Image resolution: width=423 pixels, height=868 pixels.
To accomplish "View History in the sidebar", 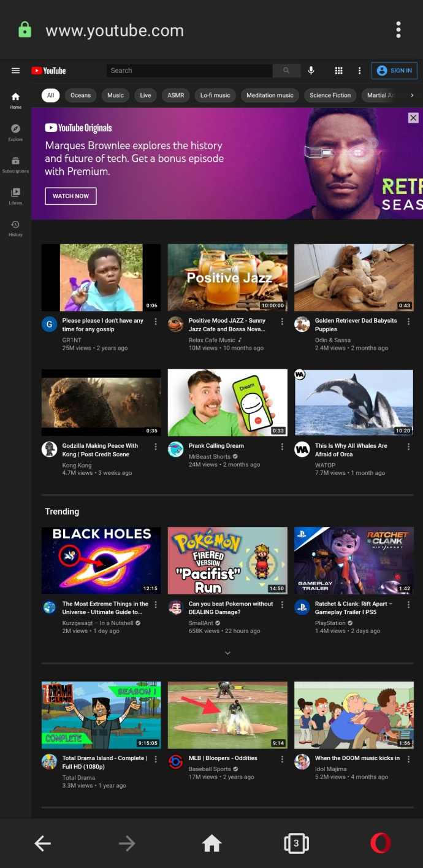I will click(x=15, y=228).
